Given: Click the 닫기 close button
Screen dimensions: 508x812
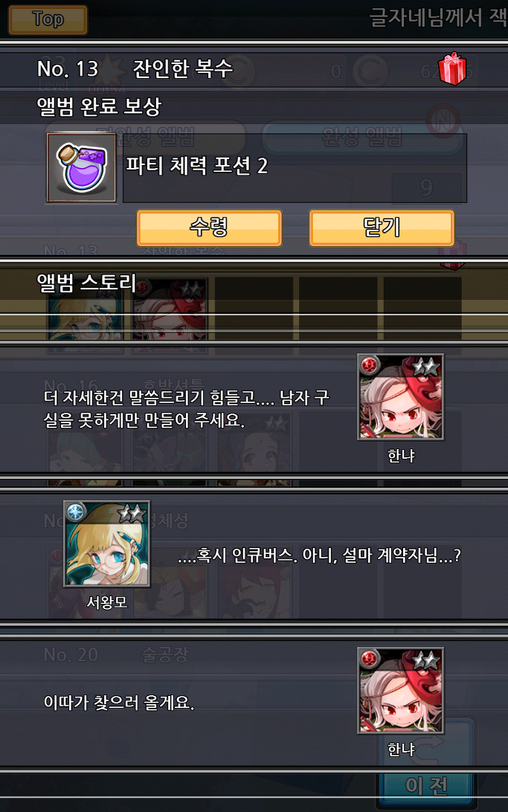Looking at the screenshot, I should [x=382, y=228].
